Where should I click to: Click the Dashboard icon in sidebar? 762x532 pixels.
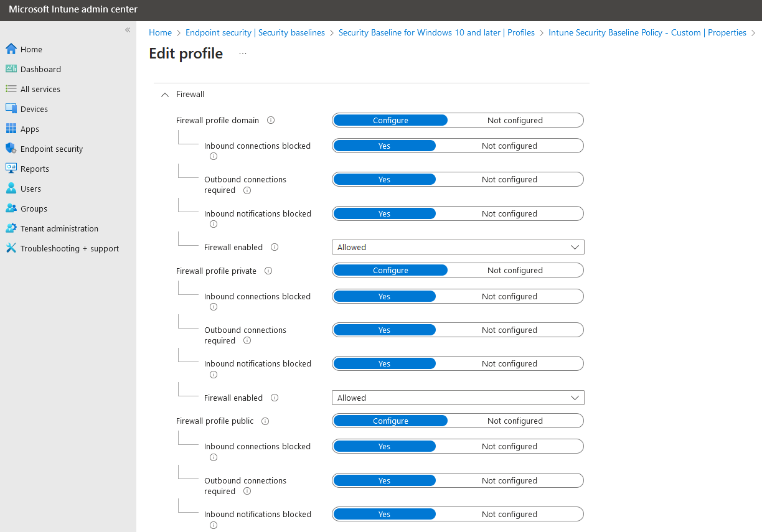tap(11, 69)
